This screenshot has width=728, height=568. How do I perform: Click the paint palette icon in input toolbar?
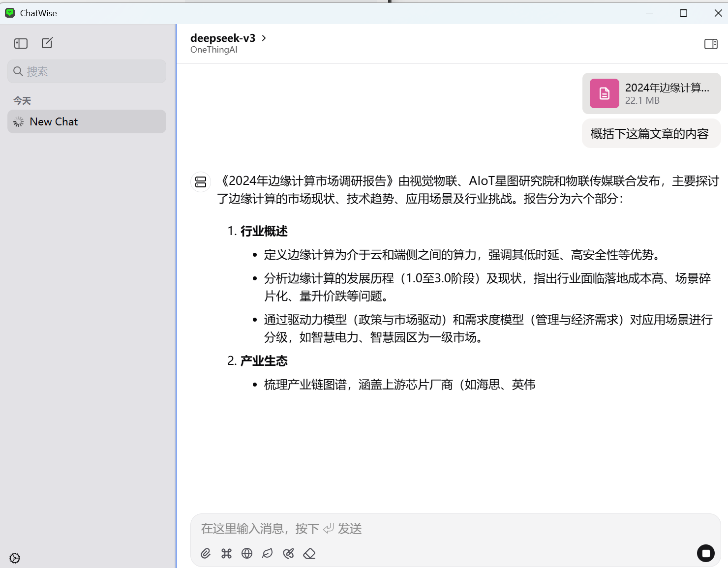(x=289, y=554)
